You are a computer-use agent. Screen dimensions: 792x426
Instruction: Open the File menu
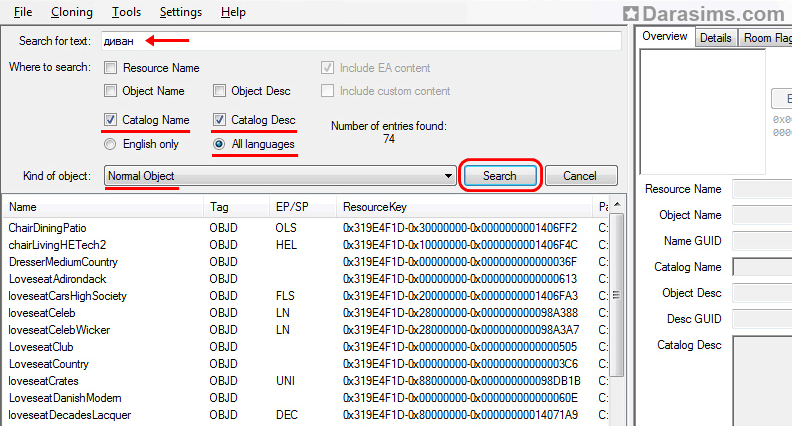pyautogui.click(x=22, y=12)
